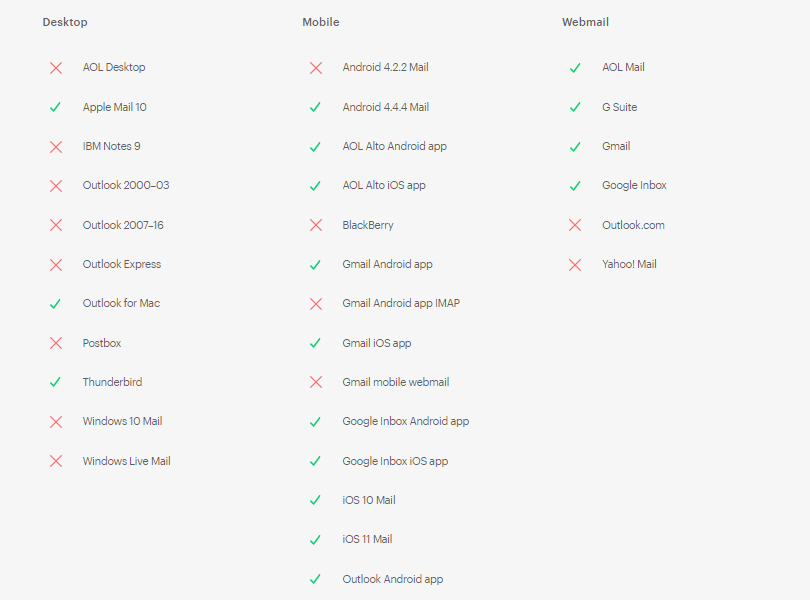This screenshot has height=600, width=810.
Task: Click the green checkmark beside Outlook for Mac
Action: coord(56,304)
